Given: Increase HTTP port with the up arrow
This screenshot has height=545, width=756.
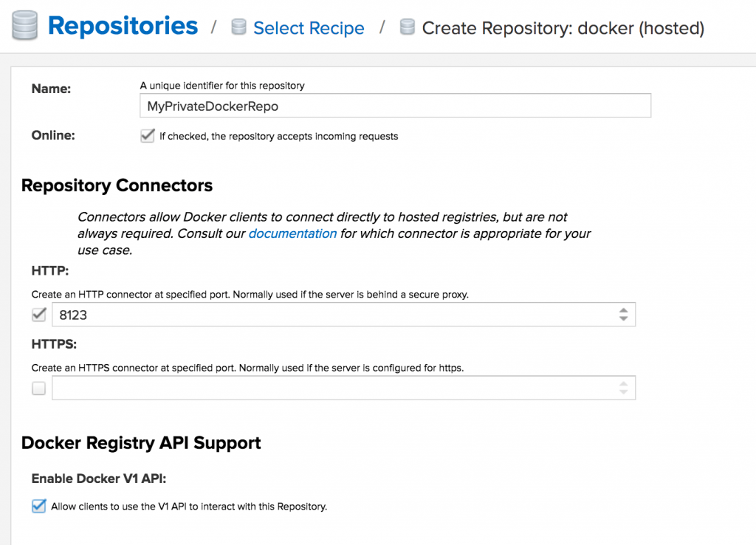Looking at the screenshot, I should click(x=624, y=310).
